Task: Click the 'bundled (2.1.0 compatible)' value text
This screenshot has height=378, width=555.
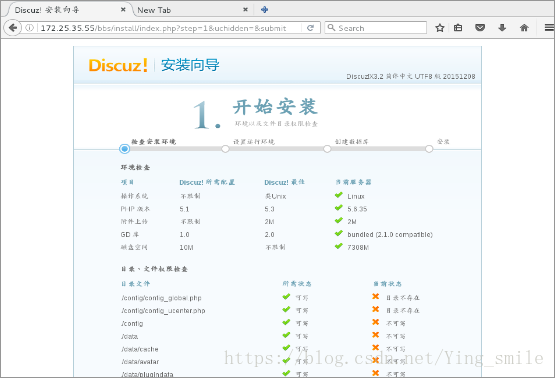Action: tap(390, 235)
